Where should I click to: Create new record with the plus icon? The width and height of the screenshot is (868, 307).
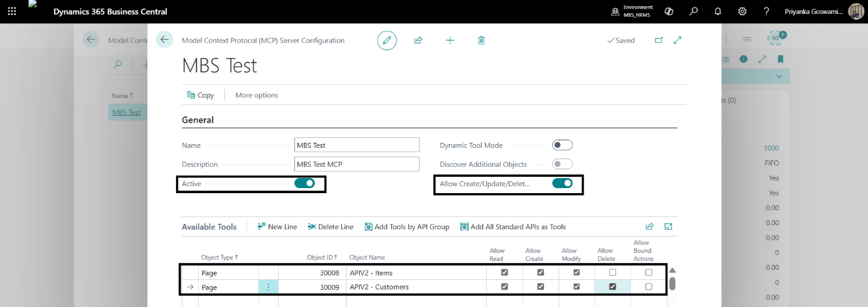tap(450, 40)
